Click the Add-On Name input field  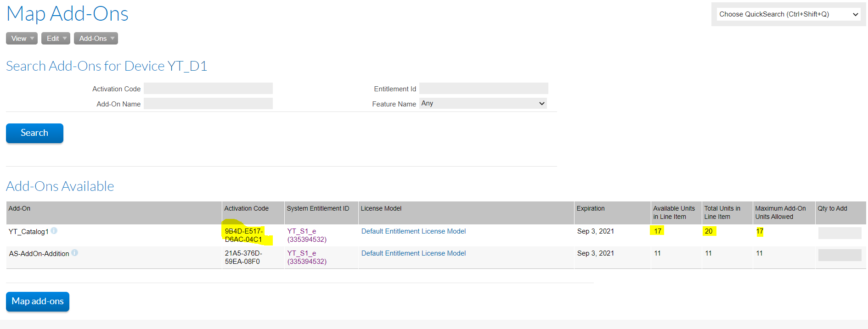pos(208,104)
